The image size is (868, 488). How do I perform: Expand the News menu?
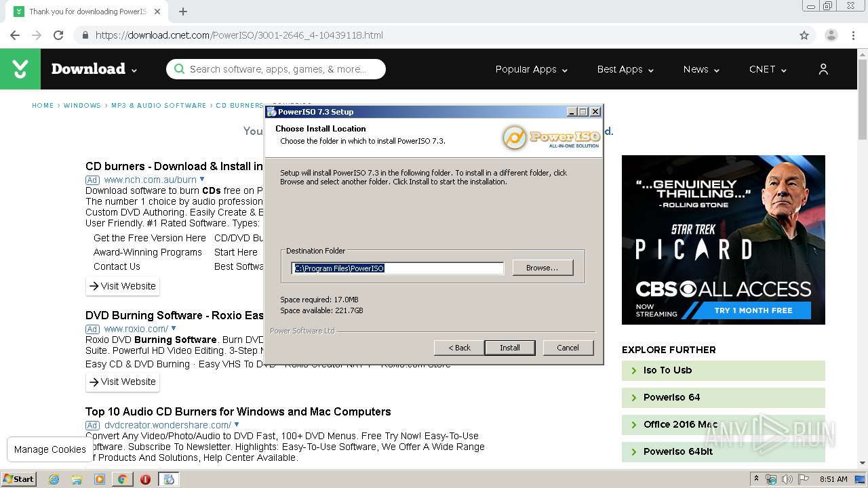[x=701, y=69]
